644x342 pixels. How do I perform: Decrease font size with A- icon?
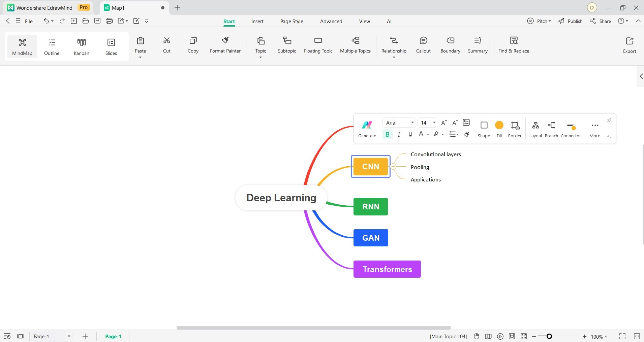(x=455, y=123)
